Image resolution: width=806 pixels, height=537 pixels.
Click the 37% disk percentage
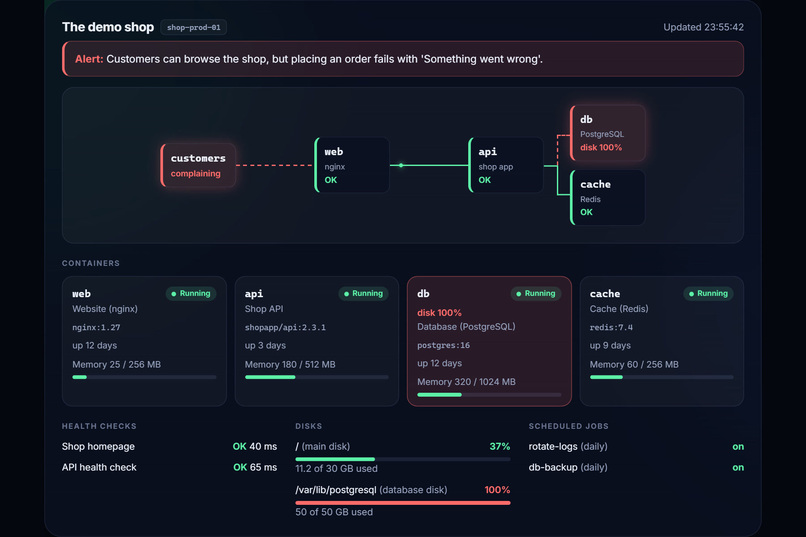click(500, 447)
